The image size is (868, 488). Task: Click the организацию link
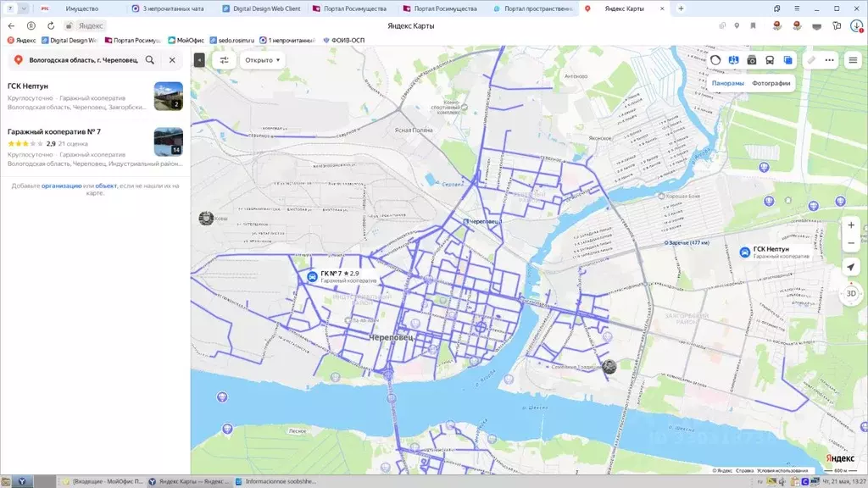tap(61, 186)
